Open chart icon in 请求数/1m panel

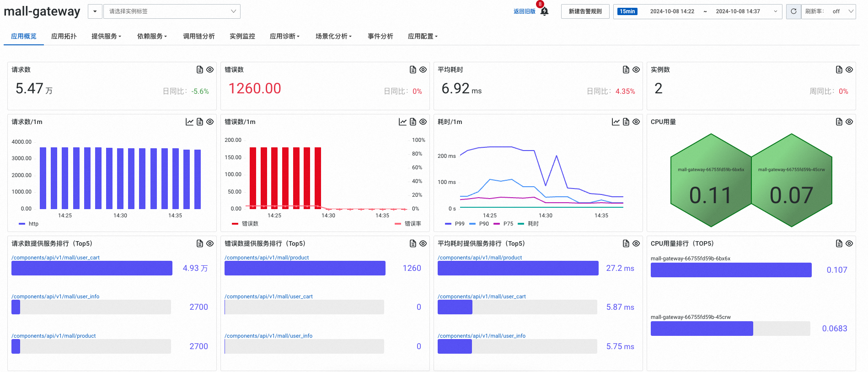point(189,122)
